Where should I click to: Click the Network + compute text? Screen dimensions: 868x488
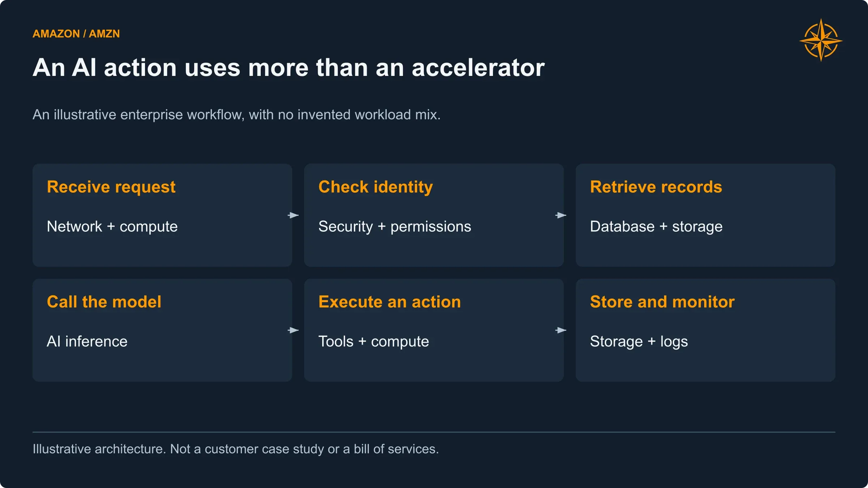click(112, 227)
